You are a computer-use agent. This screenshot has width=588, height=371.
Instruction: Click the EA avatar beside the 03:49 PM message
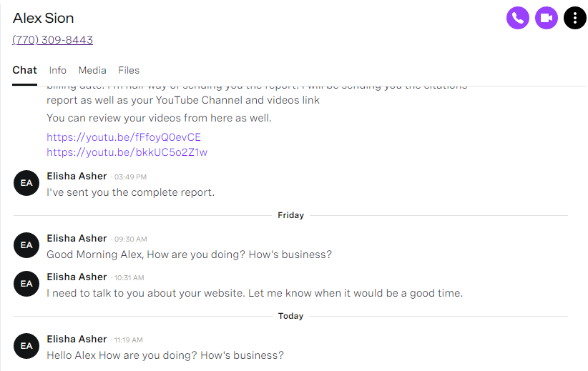tap(26, 183)
